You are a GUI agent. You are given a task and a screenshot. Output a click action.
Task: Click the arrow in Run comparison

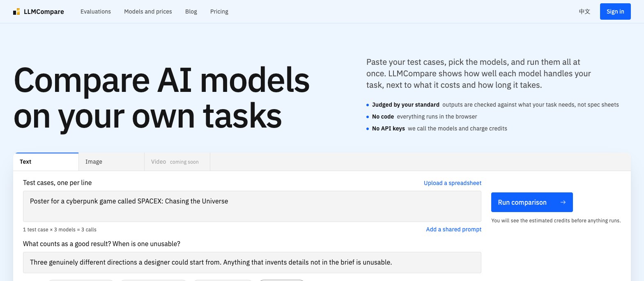click(563, 202)
